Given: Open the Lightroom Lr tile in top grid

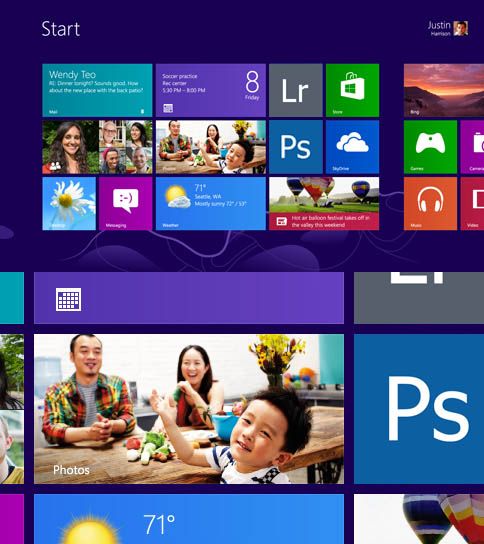Looking at the screenshot, I should point(296,90).
